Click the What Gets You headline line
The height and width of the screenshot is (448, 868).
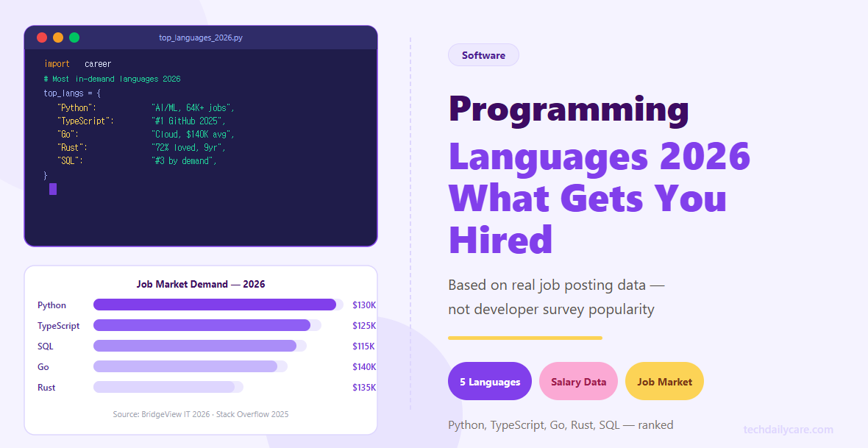(x=587, y=198)
